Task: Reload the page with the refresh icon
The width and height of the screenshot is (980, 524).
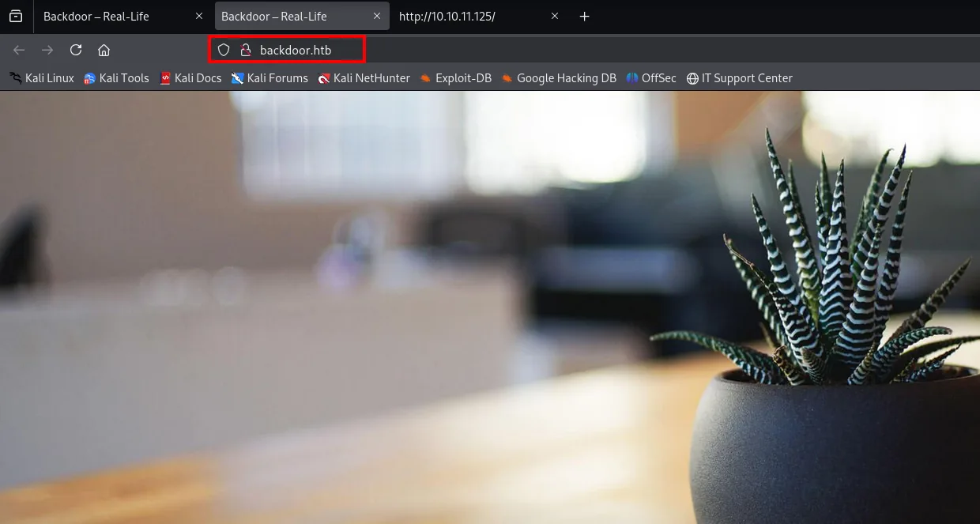Action: tap(76, 50)
